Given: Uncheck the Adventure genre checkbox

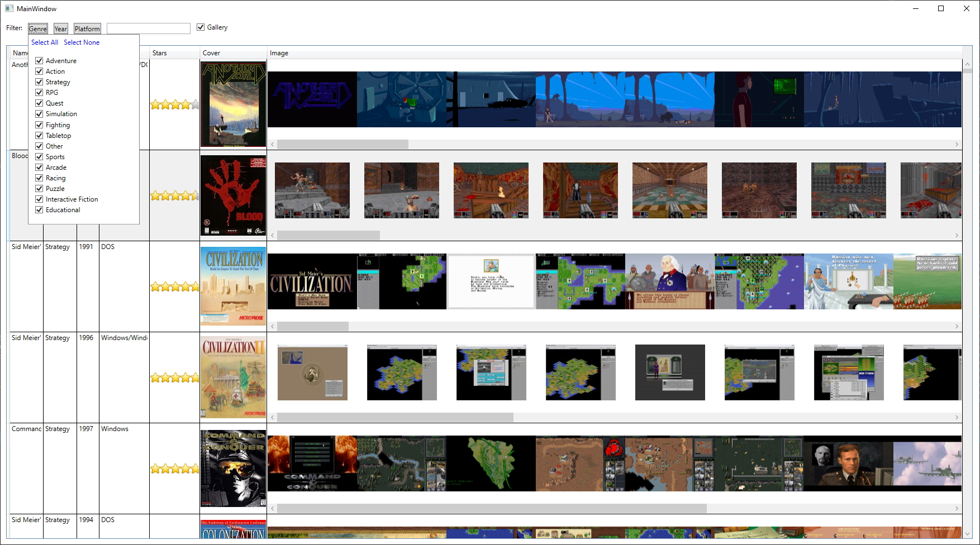Looking at the screenshot, I should point(39,60).
